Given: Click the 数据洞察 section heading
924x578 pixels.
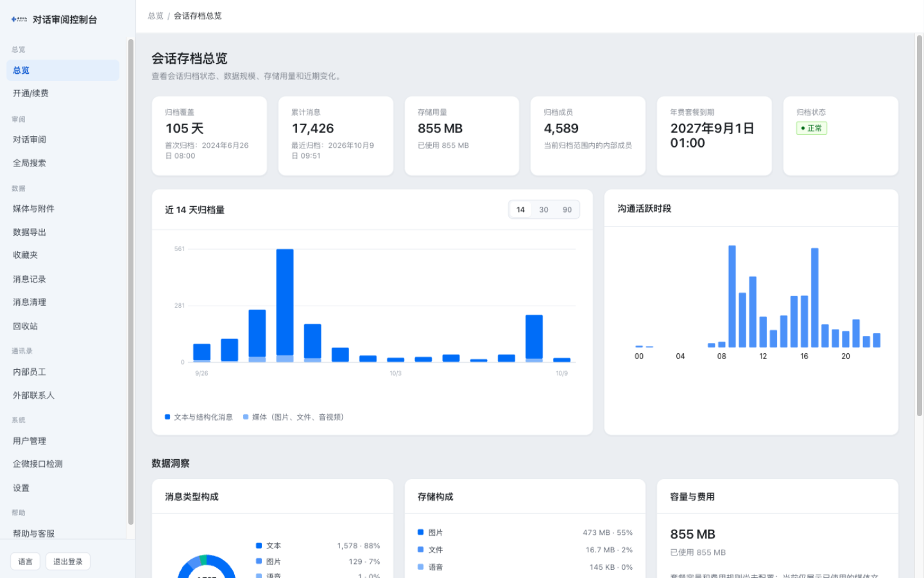Looking at the screenshot, I should [171, 464].
